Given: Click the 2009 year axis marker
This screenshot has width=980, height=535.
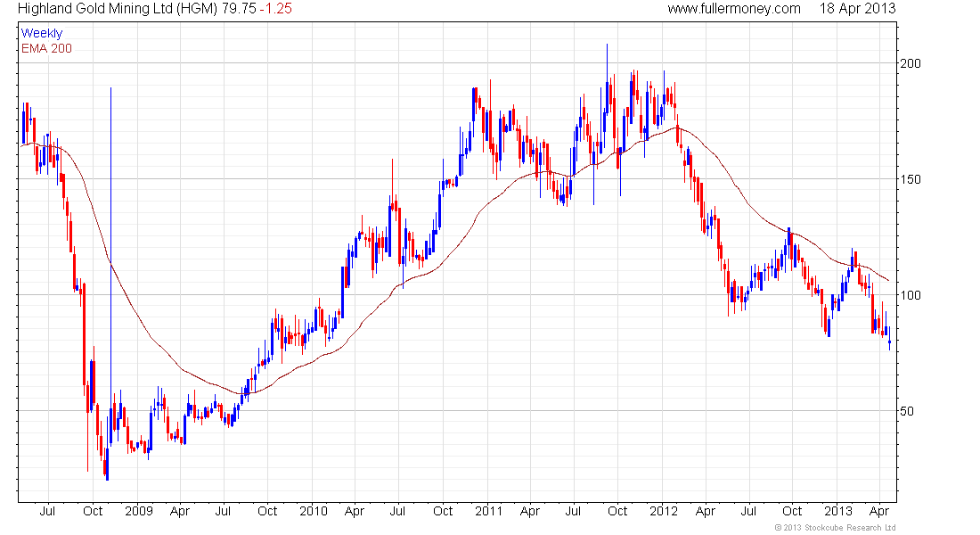Looking at the screenshot, I should point(139,511).
